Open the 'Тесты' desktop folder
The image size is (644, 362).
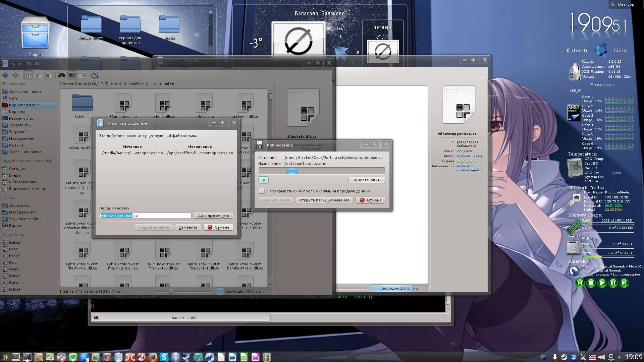tap(169, 27)
